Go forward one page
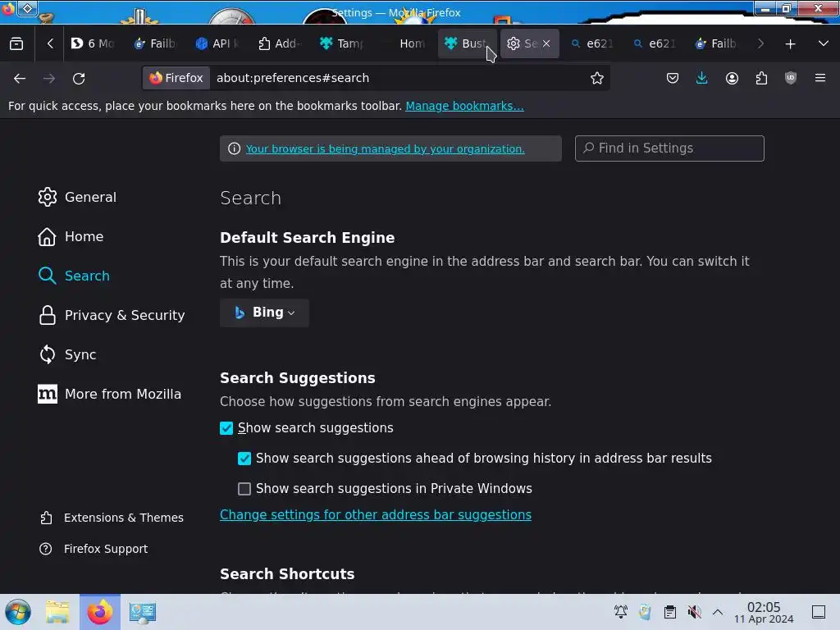 pos(49,78)
